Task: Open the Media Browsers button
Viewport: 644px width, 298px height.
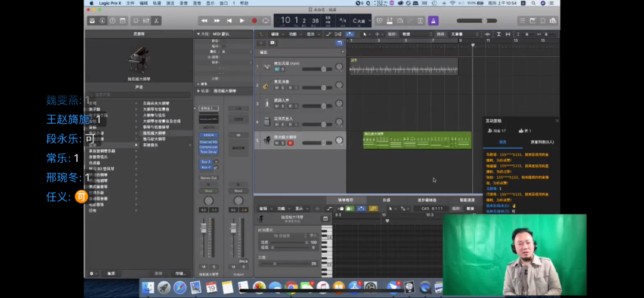Action: tap(553, 20)
